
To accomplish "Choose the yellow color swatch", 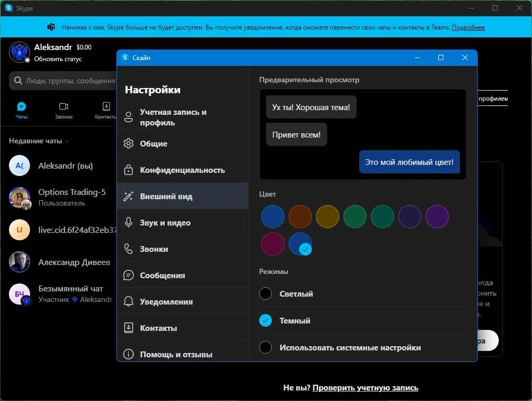I will [328, 216].
